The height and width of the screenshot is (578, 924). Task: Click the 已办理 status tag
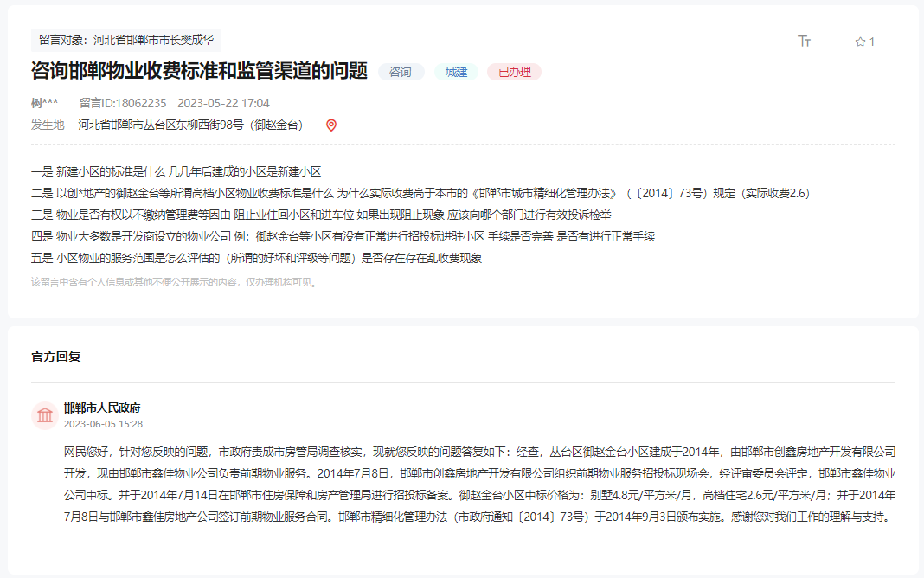click(515, 72)
